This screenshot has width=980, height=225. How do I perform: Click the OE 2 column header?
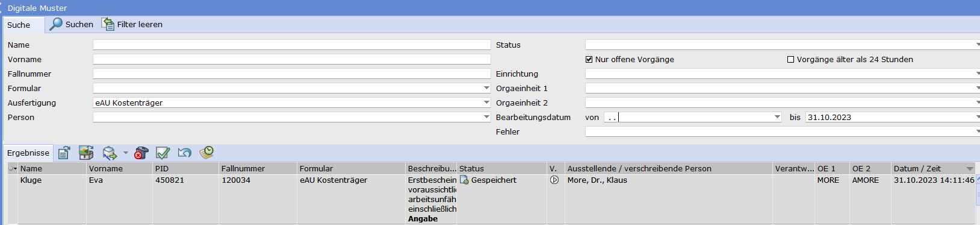(x=870, y=168)
